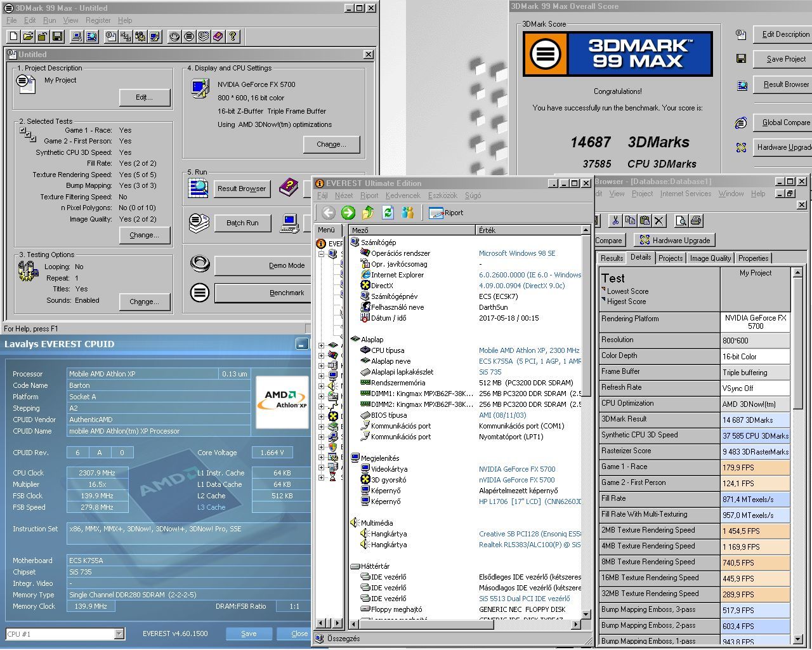Click Change button in Testing Options
Viewport: 812px width, 650px height.
[x=145, y=302]
